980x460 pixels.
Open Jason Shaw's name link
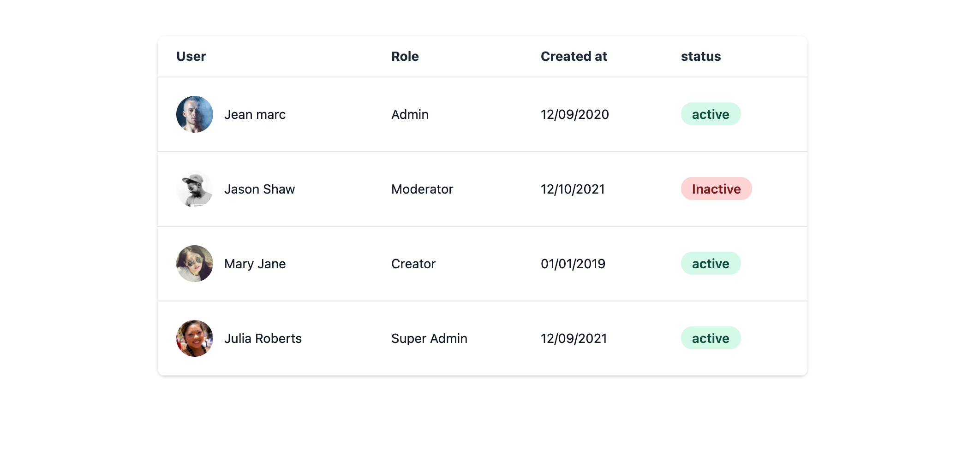(259, 189)
